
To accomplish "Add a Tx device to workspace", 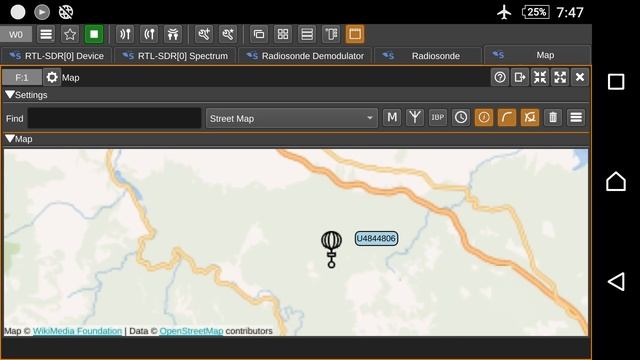I will click(149, 34).
